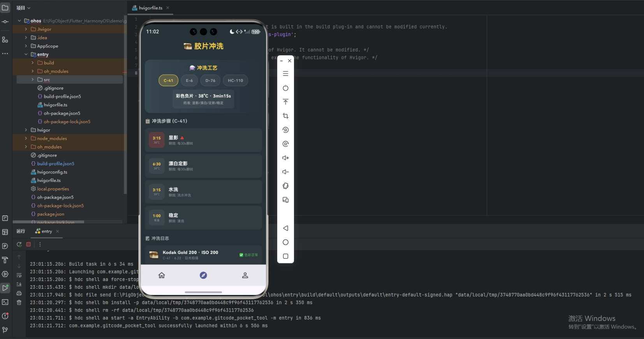This screenshot has width=644, height=339.
Task: Toggle soft-wrap in run console
Action: 19,275
